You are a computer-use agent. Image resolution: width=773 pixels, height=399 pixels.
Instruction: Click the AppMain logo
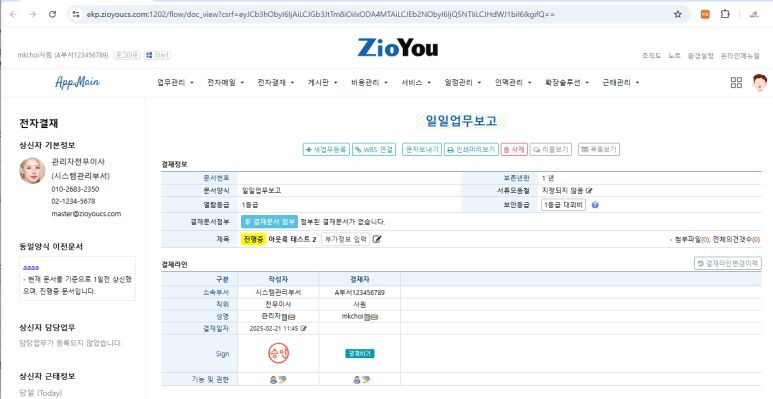click(77, 82)
